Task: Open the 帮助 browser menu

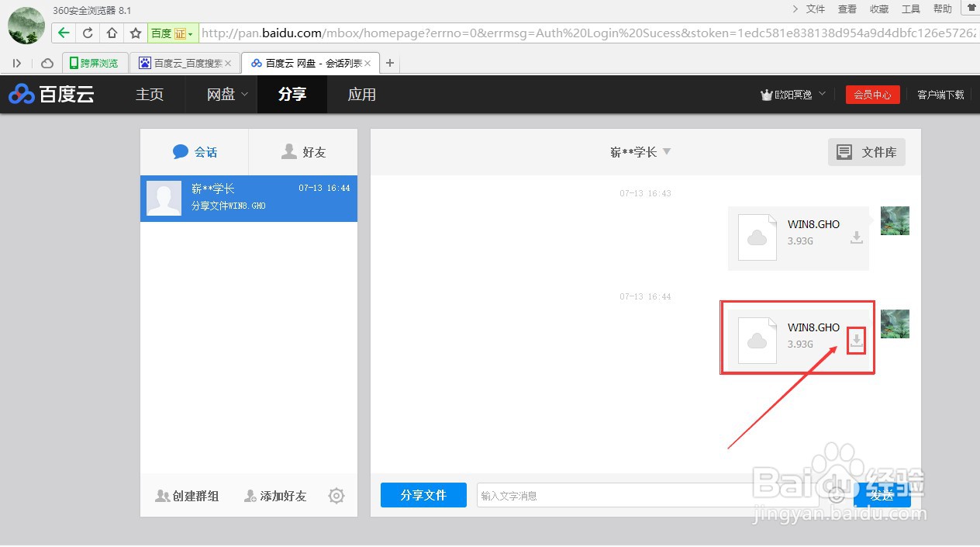Action: 943,9
